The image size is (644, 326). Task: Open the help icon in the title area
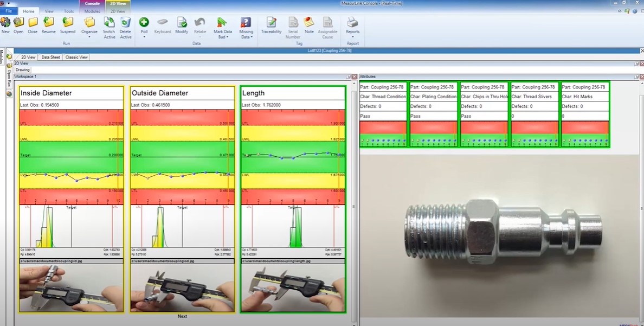point(635,11)
